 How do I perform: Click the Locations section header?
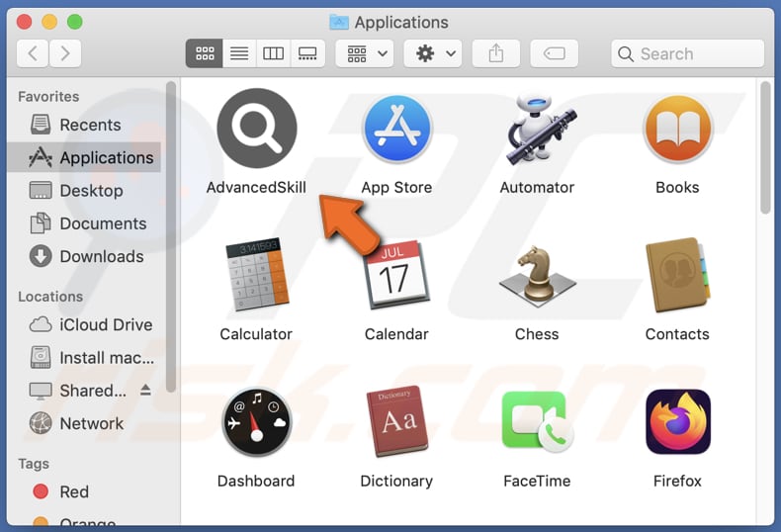(50, 297)
